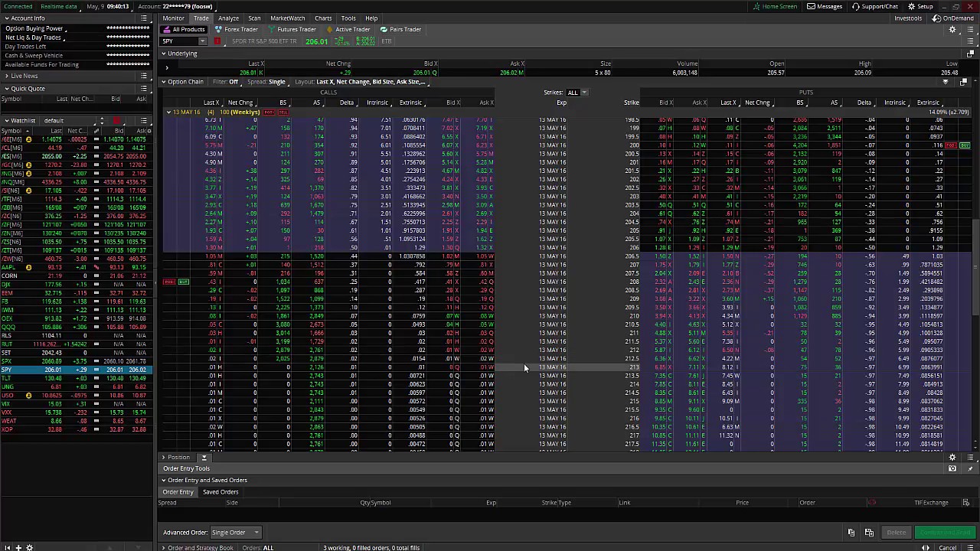Viewport: 980px width, 551px height.
Task: Click the duplicate order icon left of Delete
Action: (x=869, y=533)
